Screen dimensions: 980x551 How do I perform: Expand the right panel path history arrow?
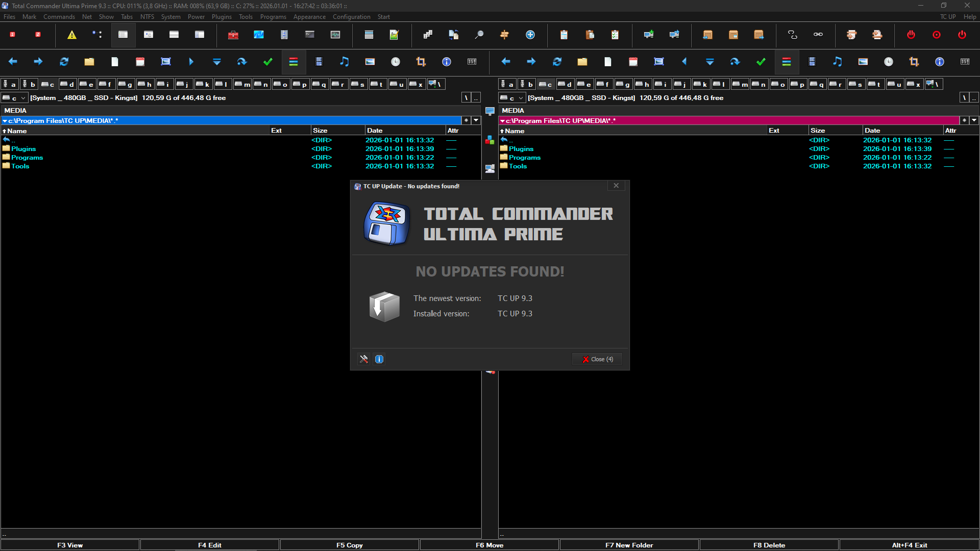(x=974, y=120)
